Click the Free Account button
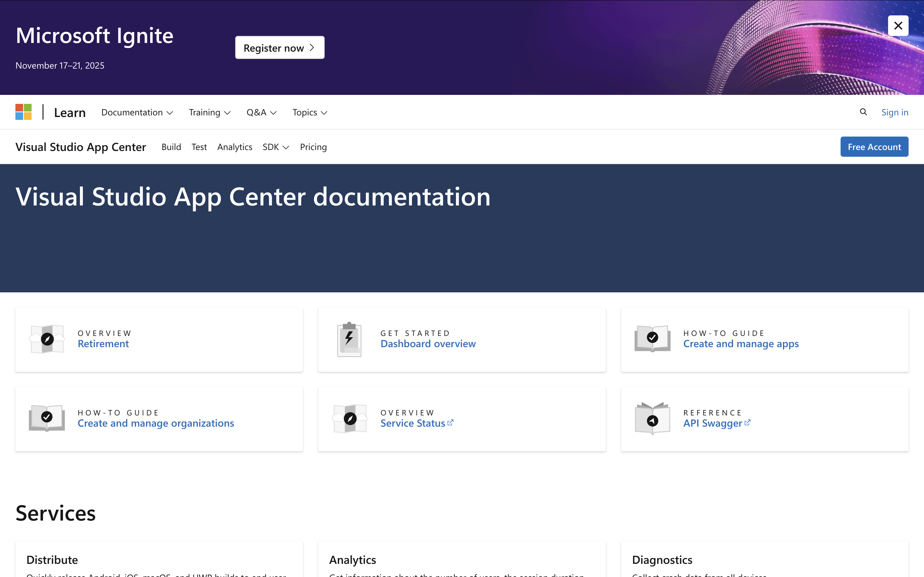This screenshot has width=924, height=577. click(874, 147)
